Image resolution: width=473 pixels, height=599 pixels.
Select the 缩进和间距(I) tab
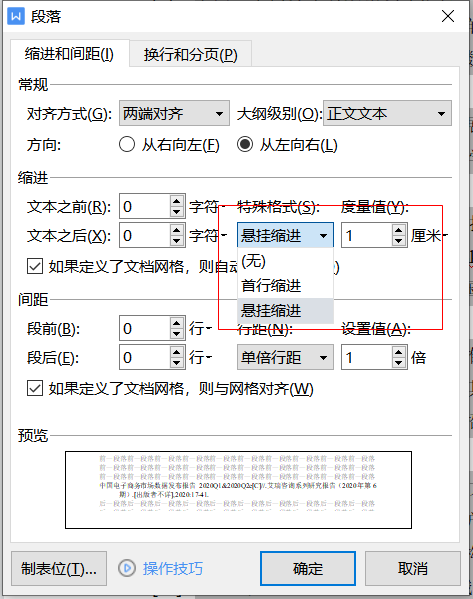(70, 54)
